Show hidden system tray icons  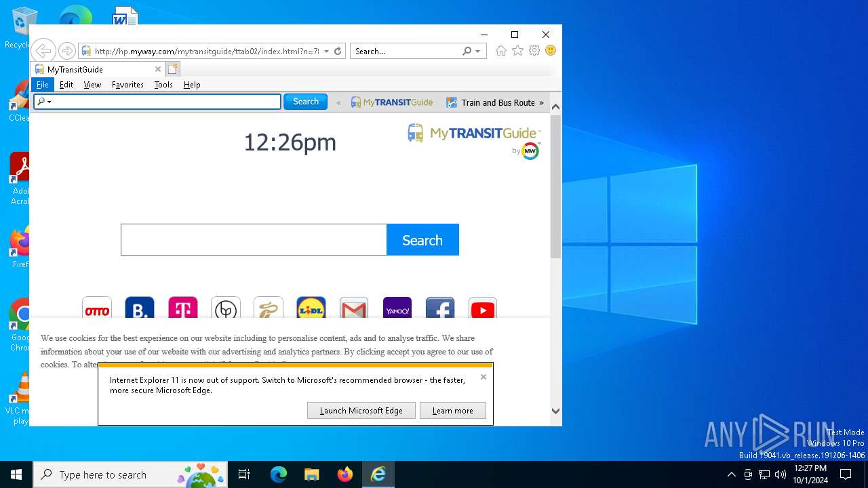tap(731, 474)
